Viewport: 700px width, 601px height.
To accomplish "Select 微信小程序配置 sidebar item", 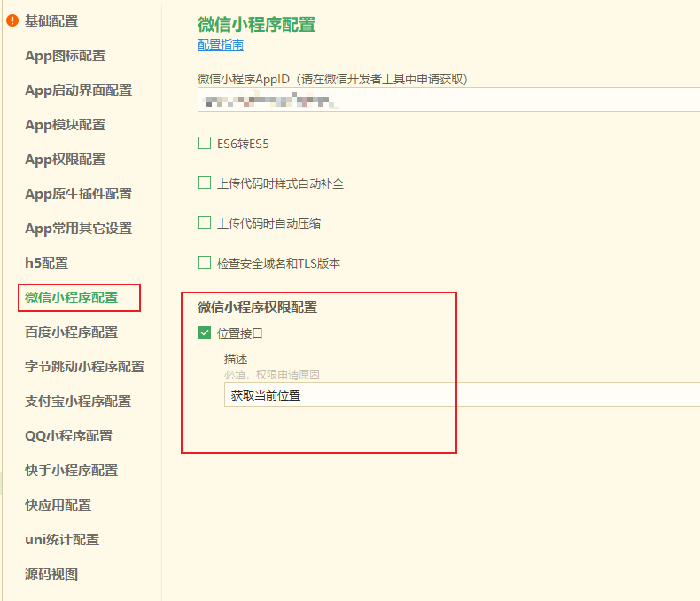I will click(72, 298).
